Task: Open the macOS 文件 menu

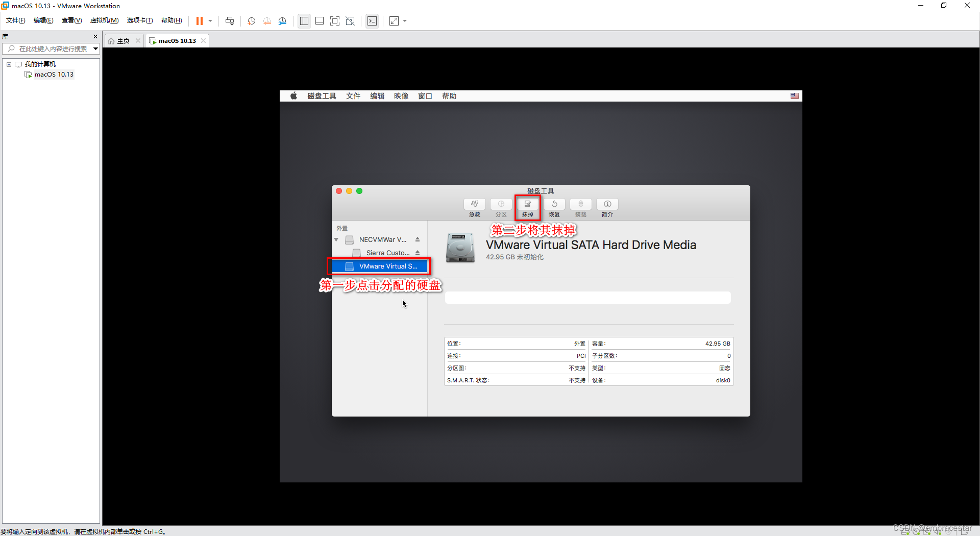Action: coord(353,96)
